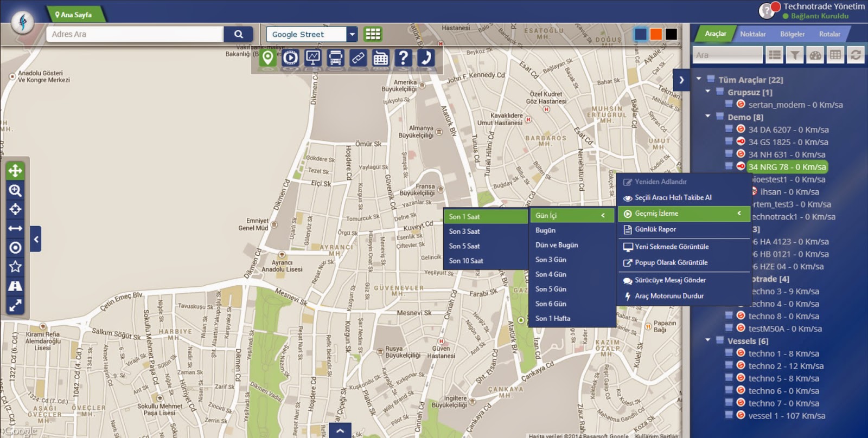Screen dimensions: 868x438
Task: Choose Günlük Rapor in context menu
Action: 684,229
